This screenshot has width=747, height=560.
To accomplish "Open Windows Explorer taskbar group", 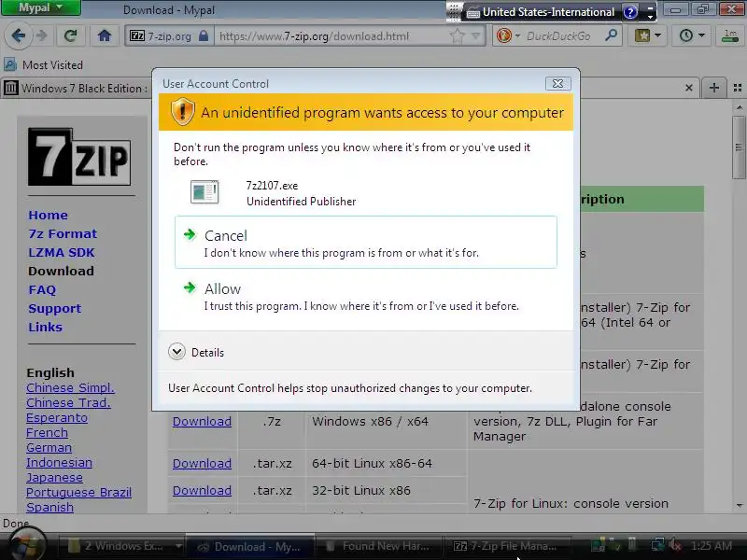I will 122,547.
